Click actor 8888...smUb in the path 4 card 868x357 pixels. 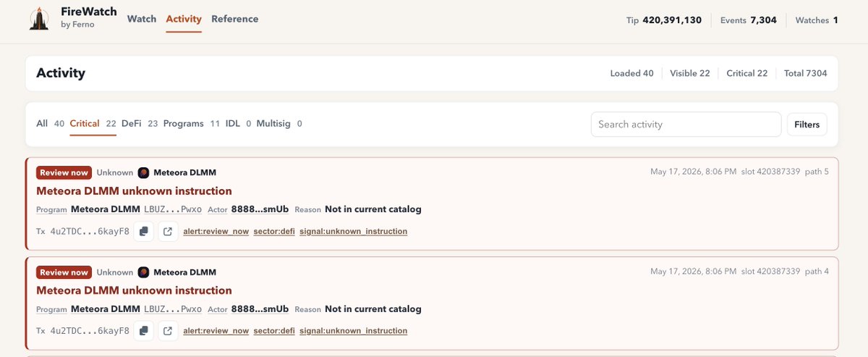pos(260,309)
